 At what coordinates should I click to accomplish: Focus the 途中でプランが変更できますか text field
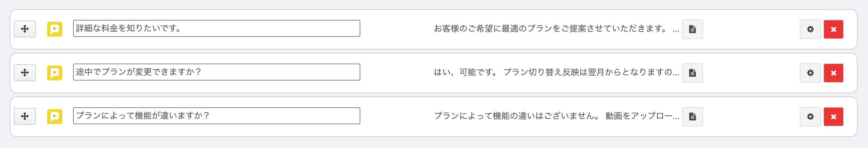pos(216,72)
